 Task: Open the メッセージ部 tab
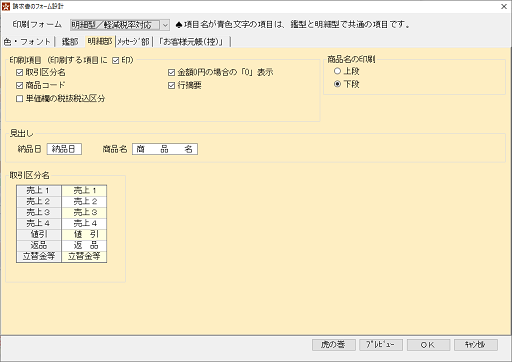coord(133,42)
